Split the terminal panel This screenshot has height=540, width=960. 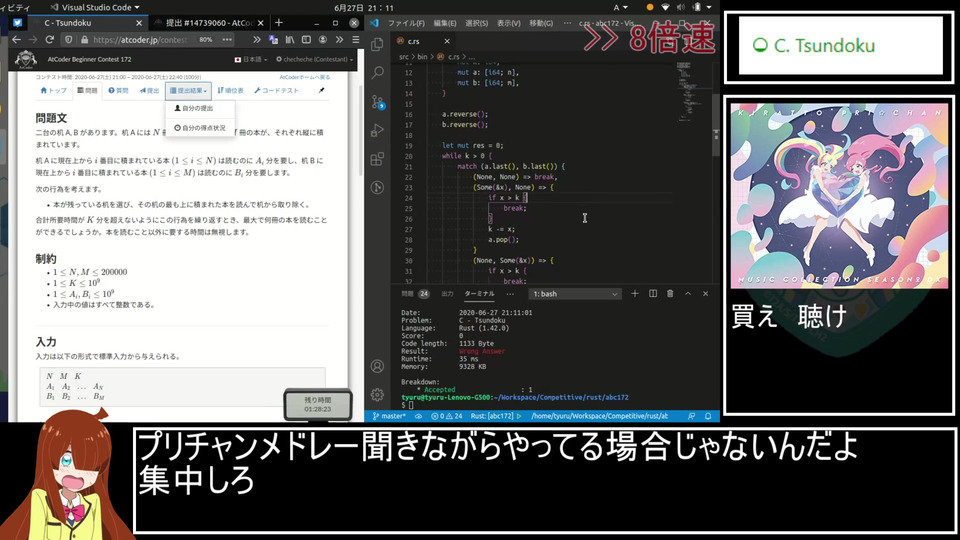[653, 294]
